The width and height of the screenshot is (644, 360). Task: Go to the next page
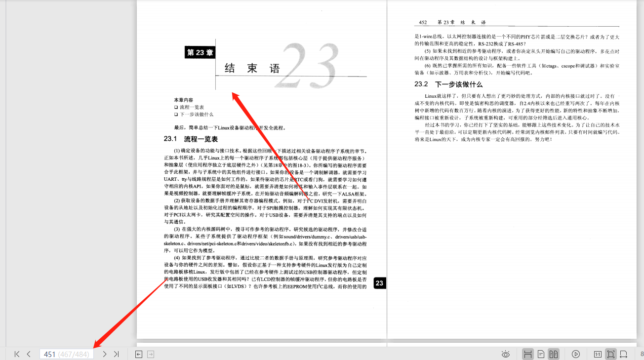[105, 354]
